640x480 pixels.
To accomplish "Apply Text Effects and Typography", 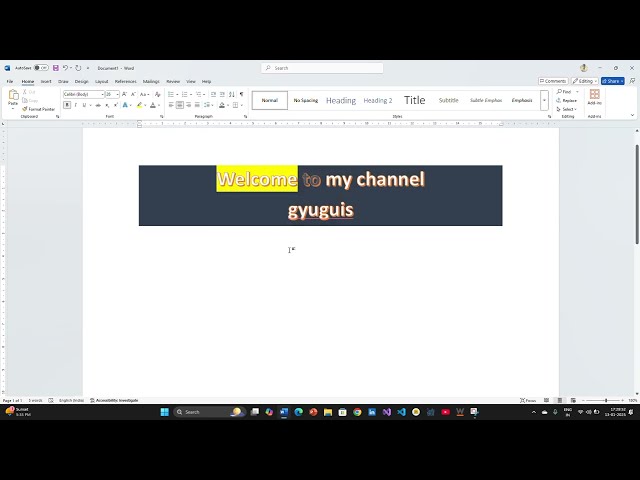I will [x=125, y=105].
